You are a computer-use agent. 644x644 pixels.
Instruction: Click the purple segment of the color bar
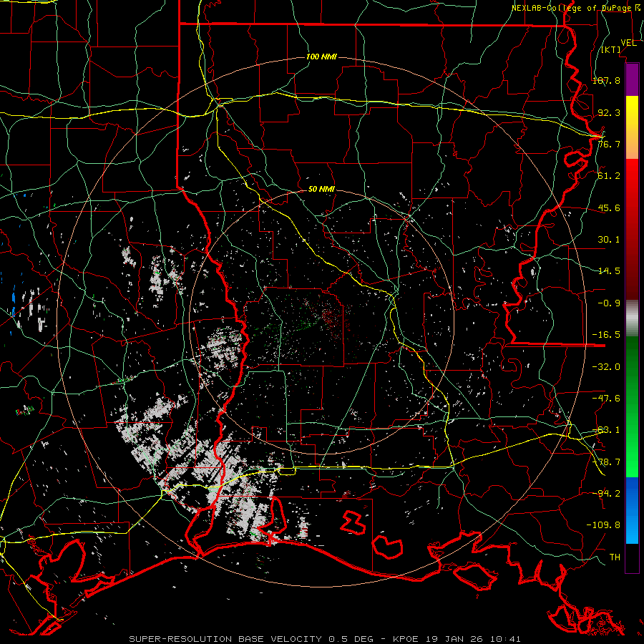coord(632,79)
